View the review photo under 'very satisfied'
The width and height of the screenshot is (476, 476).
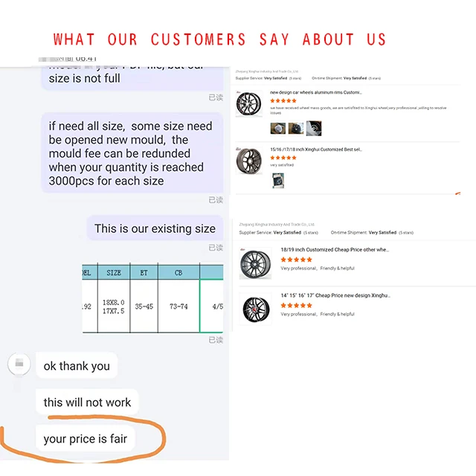coord(278,179)
